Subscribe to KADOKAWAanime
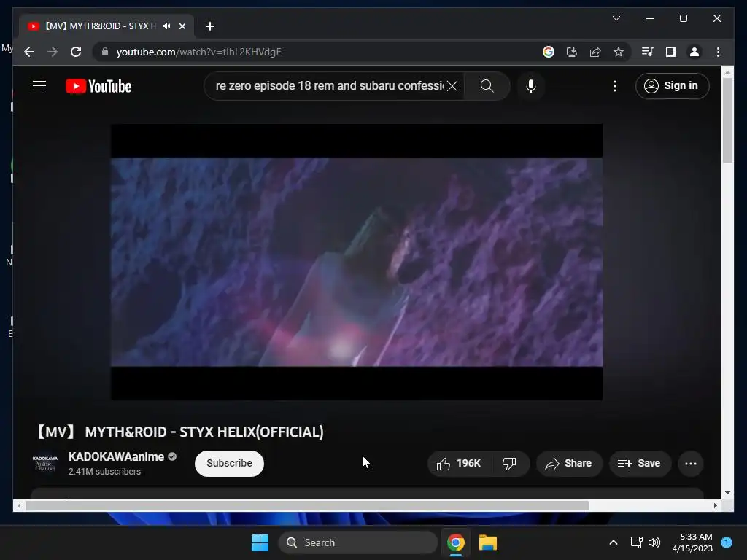The height and width of the screenshot is (560, 747). [229, 463]
